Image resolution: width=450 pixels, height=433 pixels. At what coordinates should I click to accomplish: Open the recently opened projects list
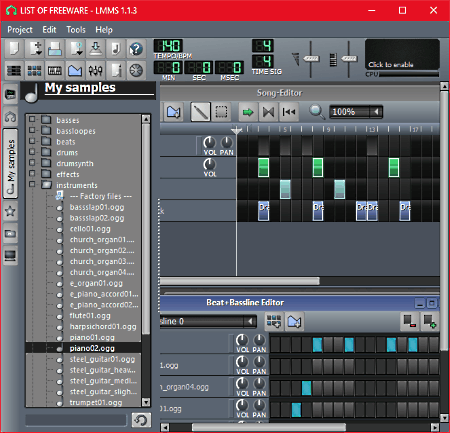[75, 49]
